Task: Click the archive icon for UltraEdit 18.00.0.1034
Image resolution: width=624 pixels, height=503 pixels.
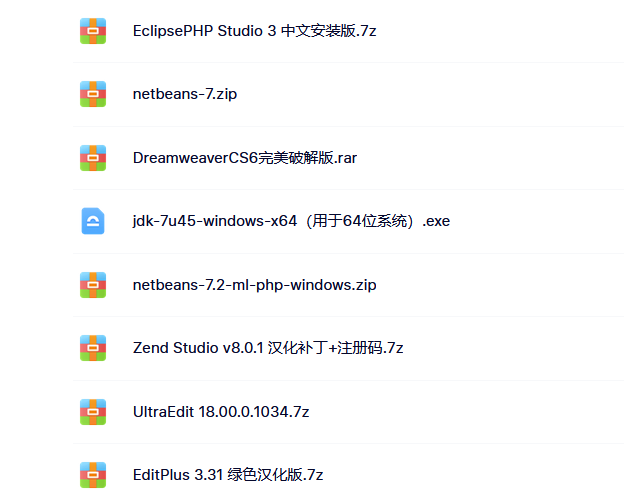Action: (93, 412)
